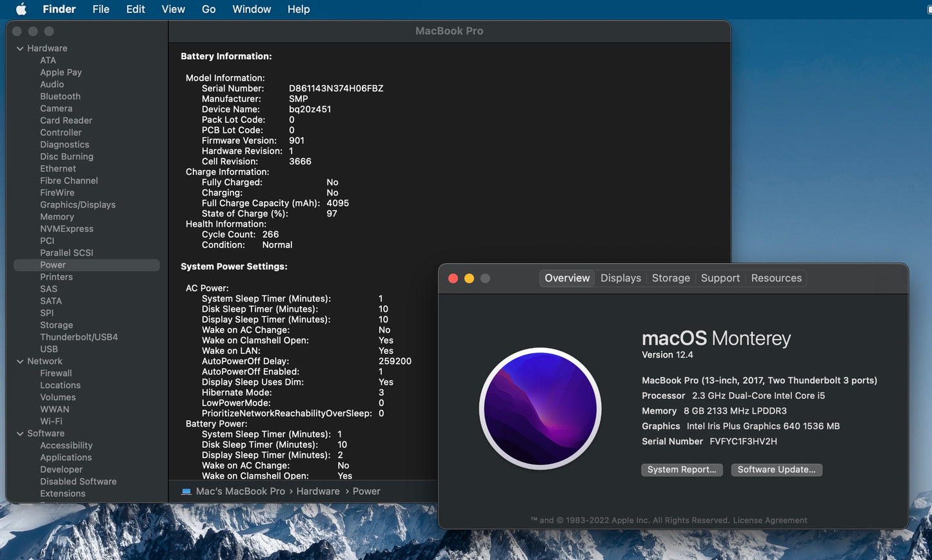Click the System Report button
This screenshot has height=560, width=932.
tap(682, 470)
